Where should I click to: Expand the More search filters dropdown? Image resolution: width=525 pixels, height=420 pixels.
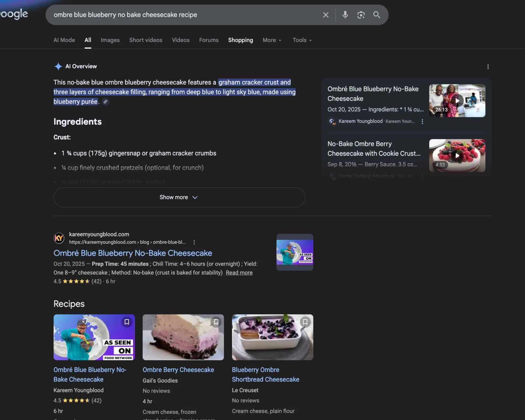(x=272, y=40)
